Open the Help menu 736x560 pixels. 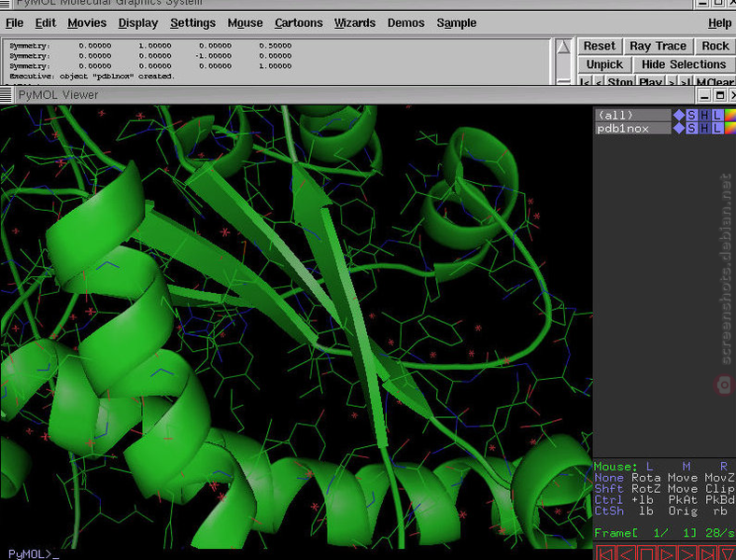719,23
